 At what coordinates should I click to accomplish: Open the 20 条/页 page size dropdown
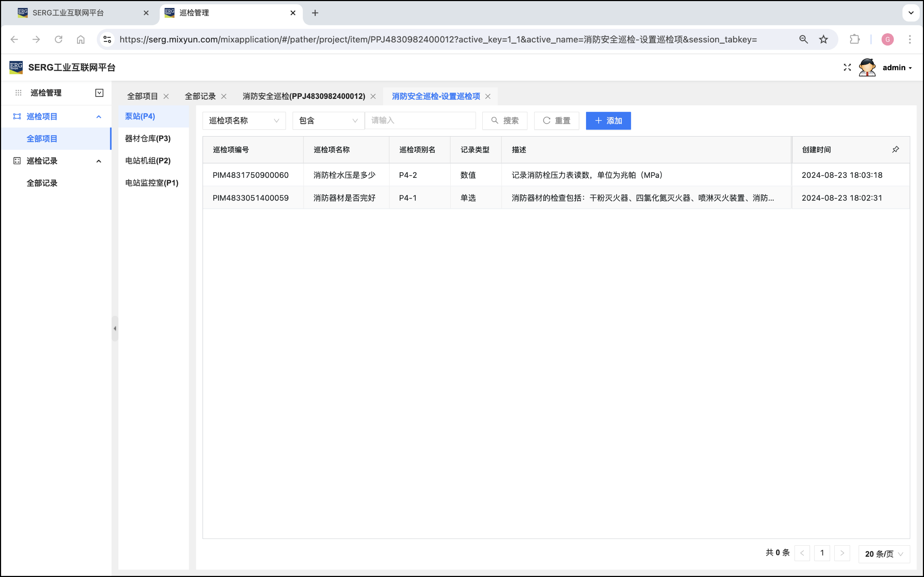click(883, 554)
